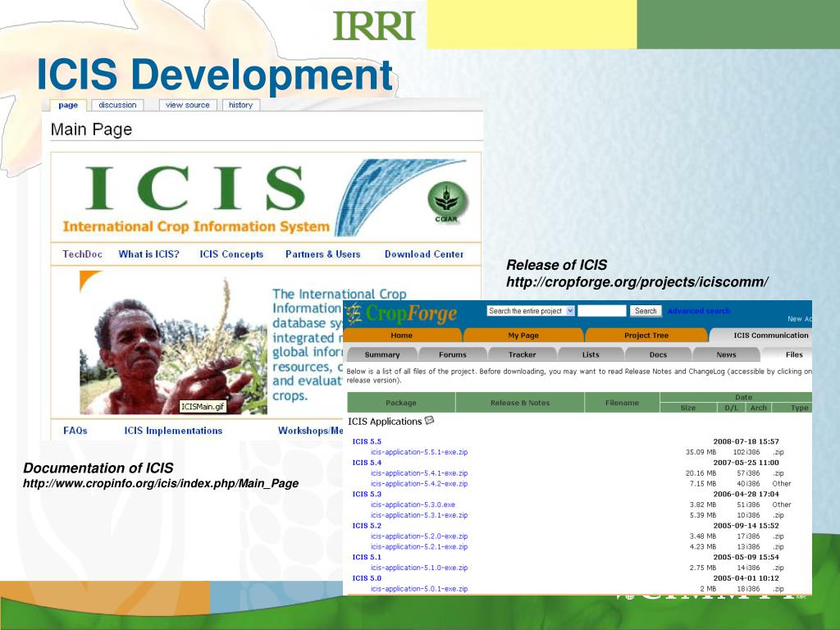
Task: Open the News subtab
Action: (727, 354)
